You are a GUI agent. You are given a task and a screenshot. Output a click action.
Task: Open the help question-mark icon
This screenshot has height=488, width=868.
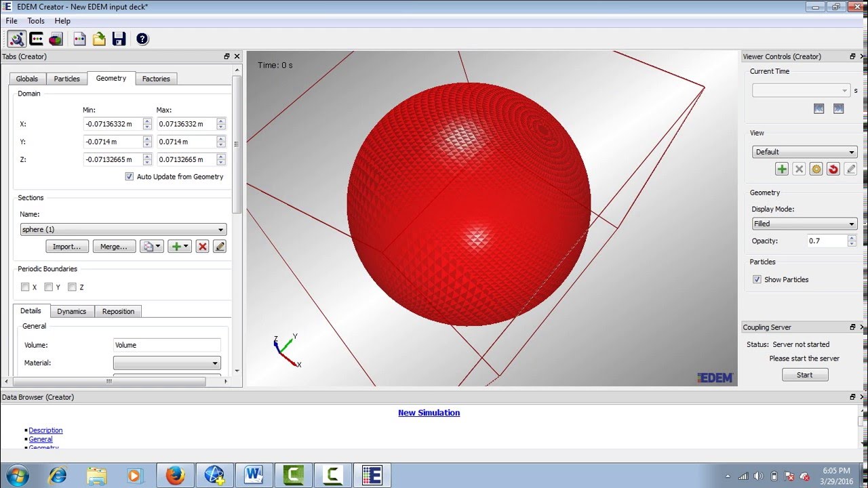pos(142,39)
